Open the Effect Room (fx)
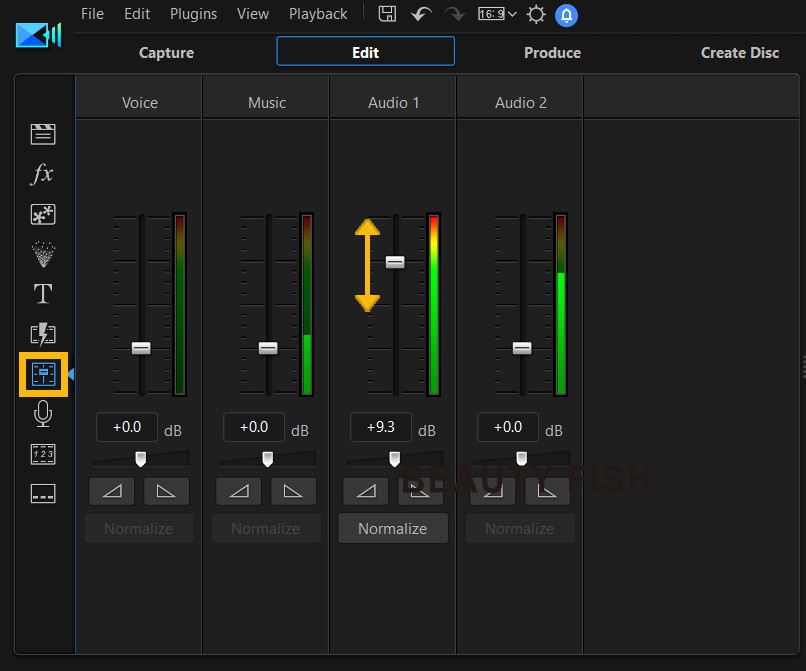The image size is (806, 671). pos(42,173)
